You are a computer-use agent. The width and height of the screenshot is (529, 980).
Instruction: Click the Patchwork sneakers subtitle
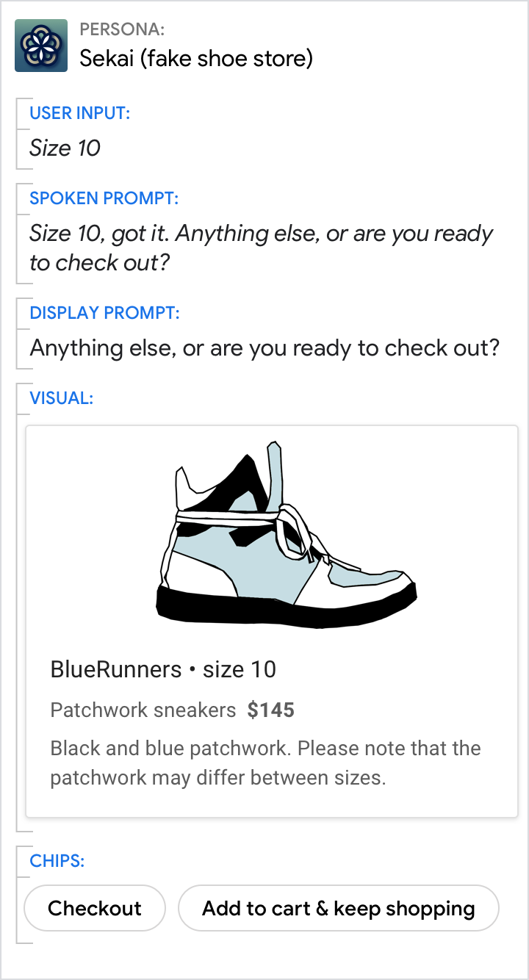click(143, 710)
